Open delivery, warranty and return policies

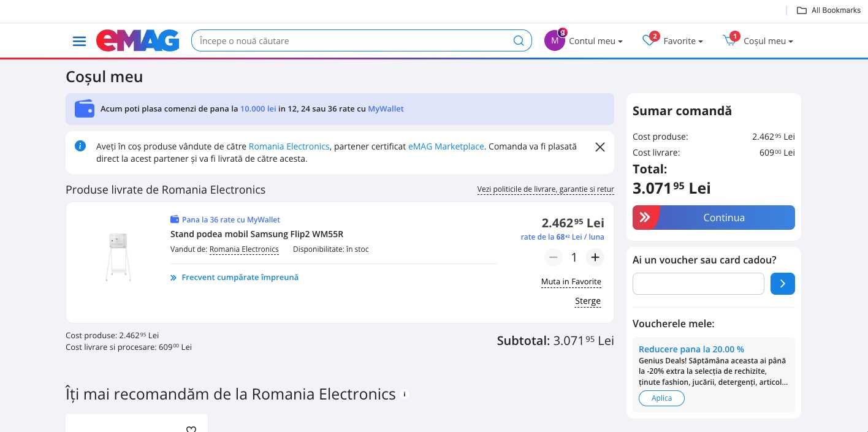[546, 189]
